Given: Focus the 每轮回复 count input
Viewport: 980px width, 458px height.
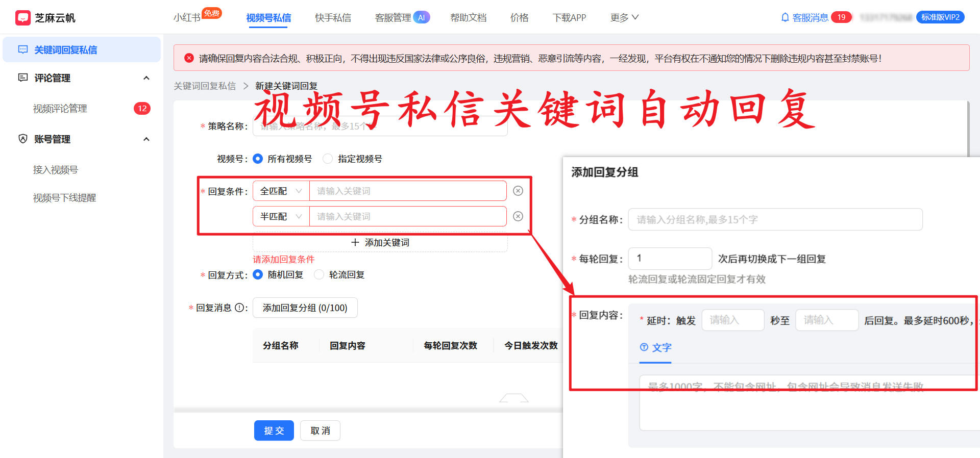Looking at the screenshot, I should (670, 259).
